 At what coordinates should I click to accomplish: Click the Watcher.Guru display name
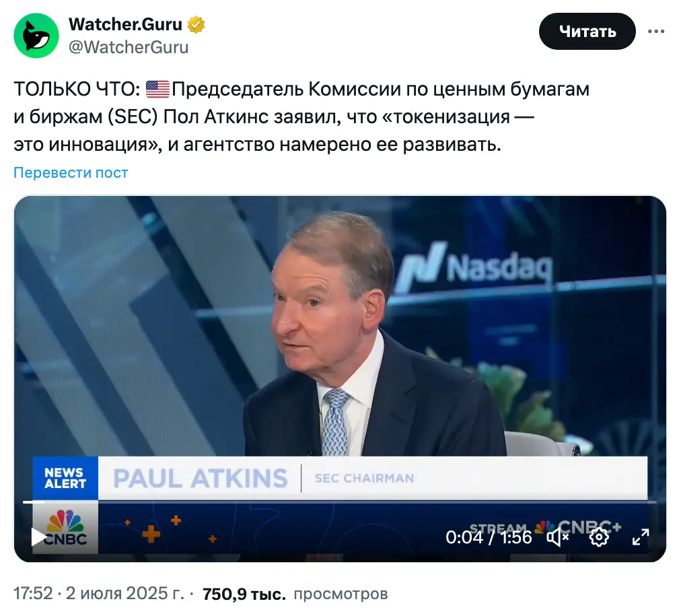pos(125,24)
